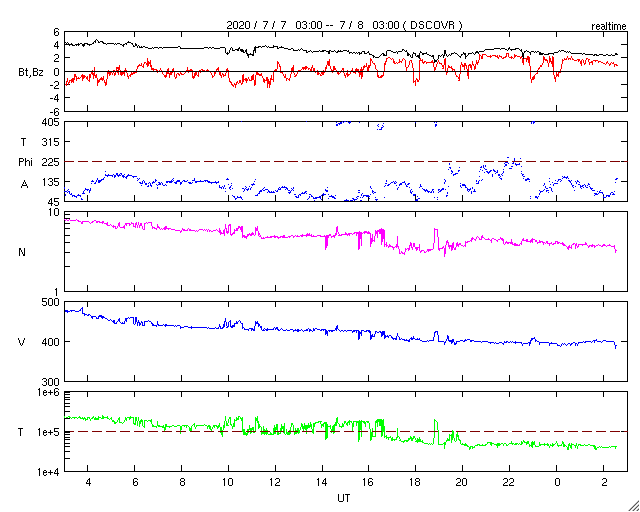Click the '16' hour label on the UT axis
The height and width of the screenshot is (512, 640).
coord(369,483)
